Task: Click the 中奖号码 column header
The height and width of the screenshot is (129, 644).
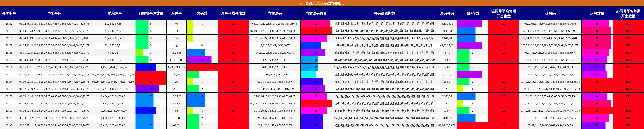Action: coord(54,13)
